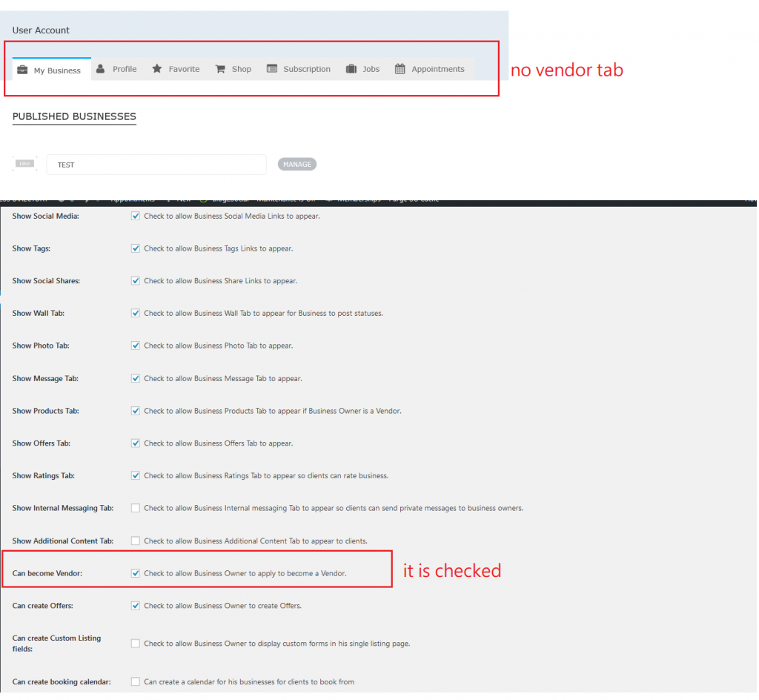Viewport: 759px width, 700px height.
Task: Click the Subscription card icon
Action: click(x=272, y=69)
